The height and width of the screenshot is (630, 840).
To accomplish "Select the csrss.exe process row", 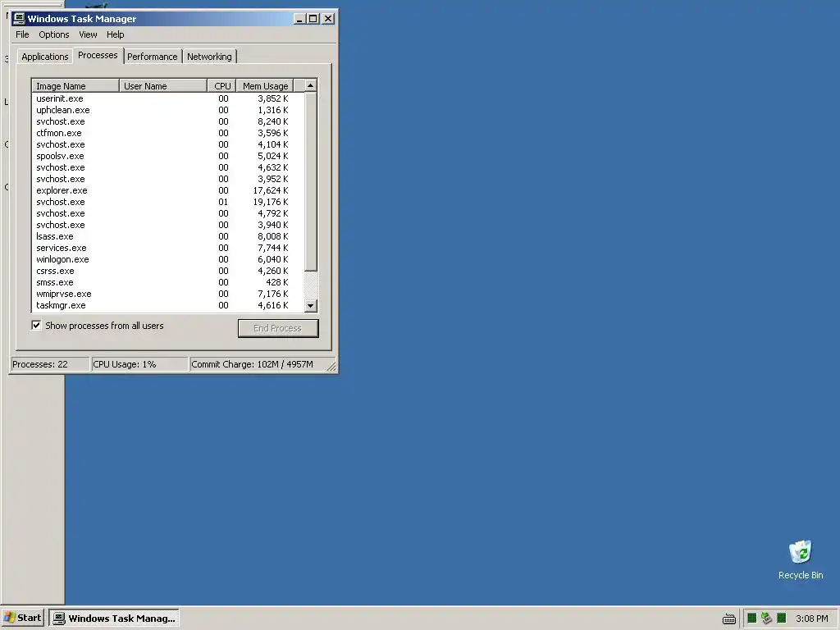I will [167, 271].
